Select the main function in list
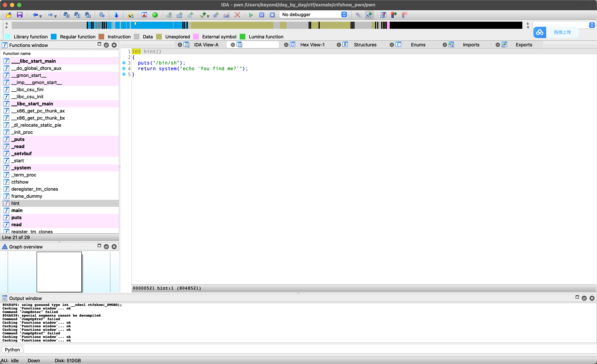 [17, 210]
